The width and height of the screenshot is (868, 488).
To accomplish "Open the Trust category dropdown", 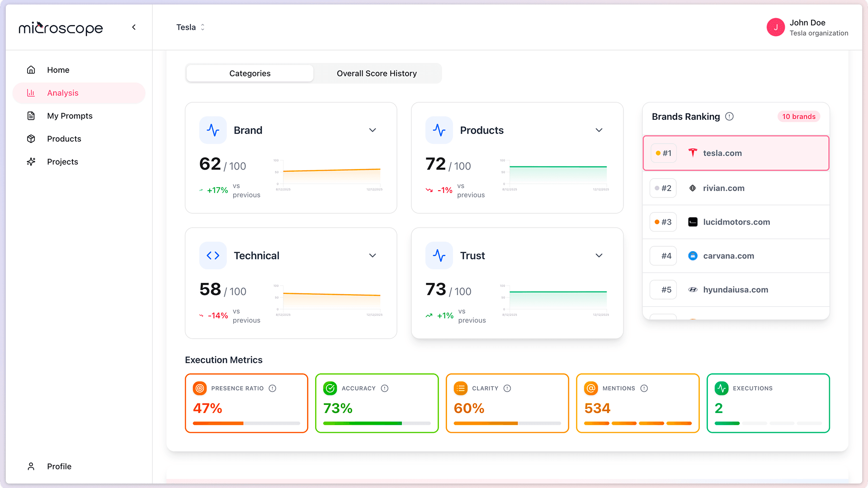I will pos(599,255).
